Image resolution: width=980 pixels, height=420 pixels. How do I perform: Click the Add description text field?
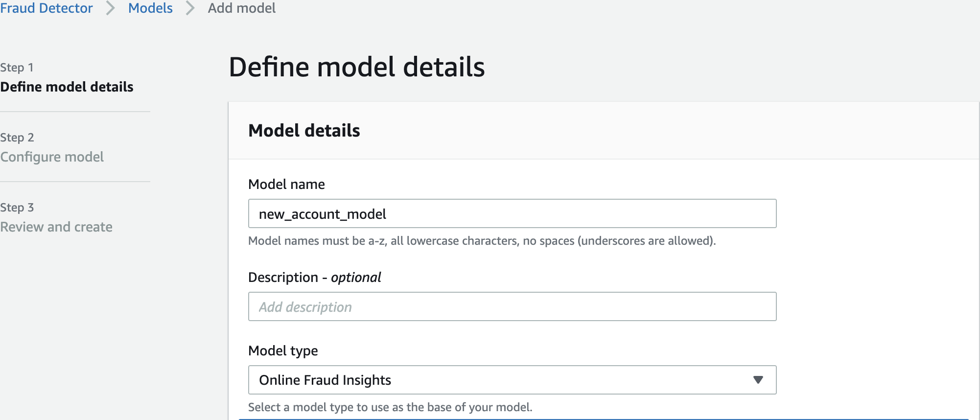point(512,306)
